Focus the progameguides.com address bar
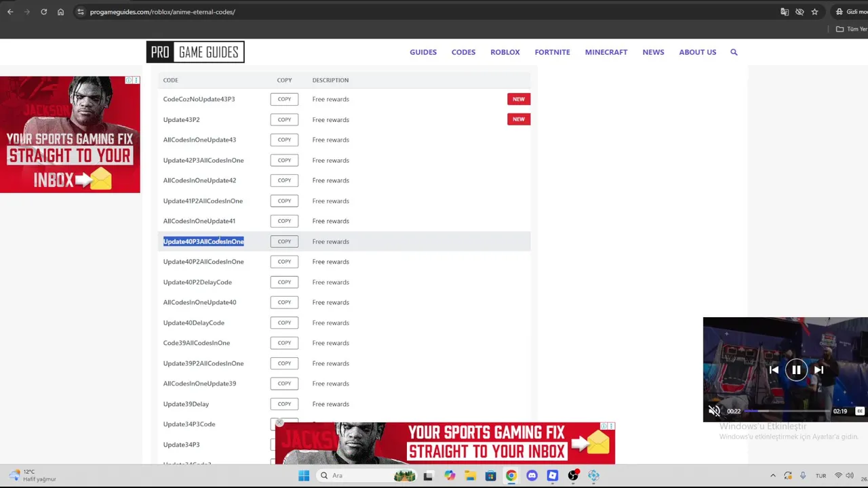 pos(163,12)
